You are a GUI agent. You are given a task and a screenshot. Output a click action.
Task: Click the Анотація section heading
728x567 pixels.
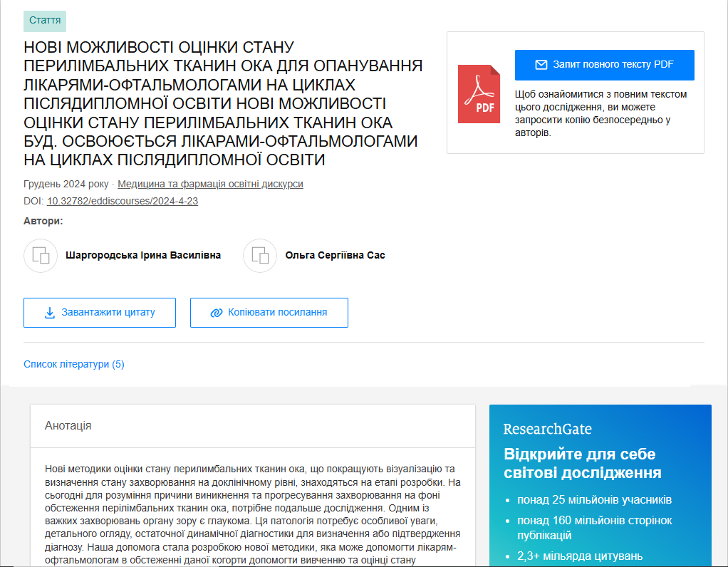coord(68,425)
